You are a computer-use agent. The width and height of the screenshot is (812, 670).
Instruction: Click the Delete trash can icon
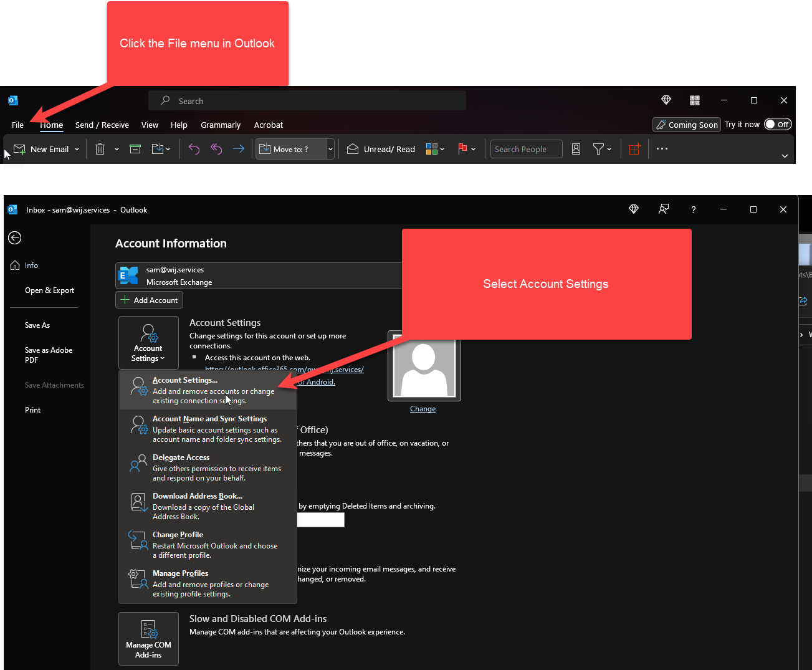[100, 149]
